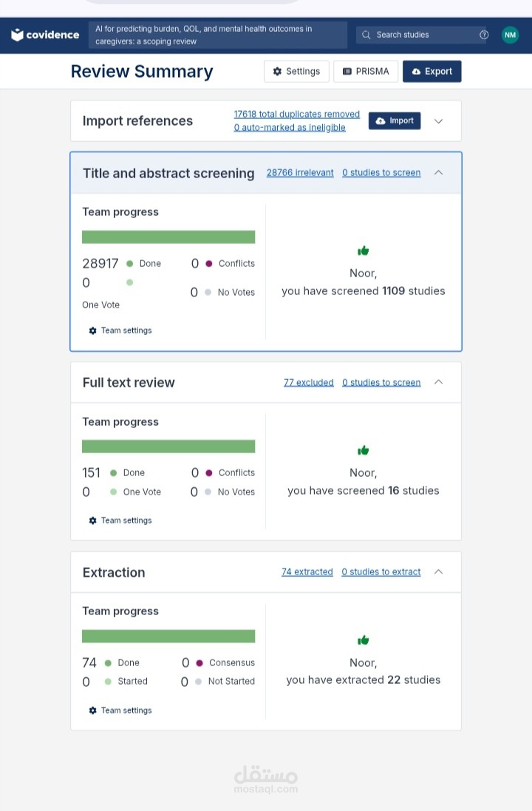Open the 77 excluded link

[x=308, y=382]
